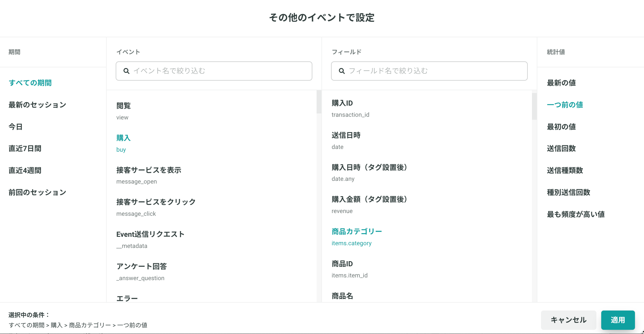The width and height of the screenshot is (644, 334).
Task: Select the 最も頻度が高い値 statistic
Action: [576, 214]
